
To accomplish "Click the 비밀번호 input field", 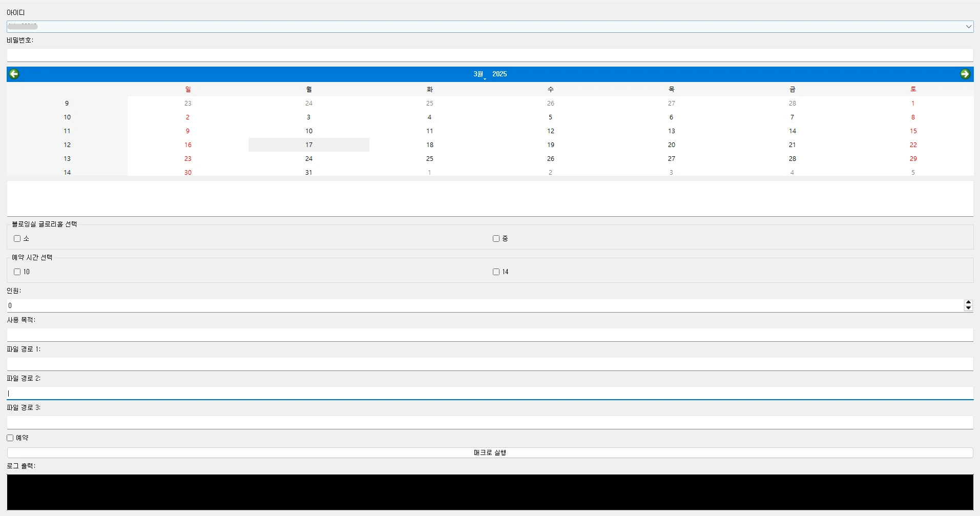I will coord(490,55).
